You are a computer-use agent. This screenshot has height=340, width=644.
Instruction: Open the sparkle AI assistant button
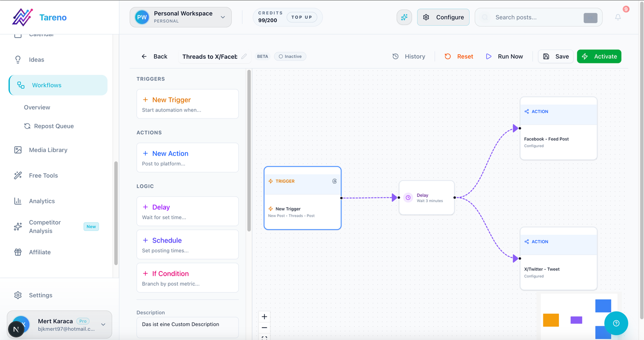point(404,17)
